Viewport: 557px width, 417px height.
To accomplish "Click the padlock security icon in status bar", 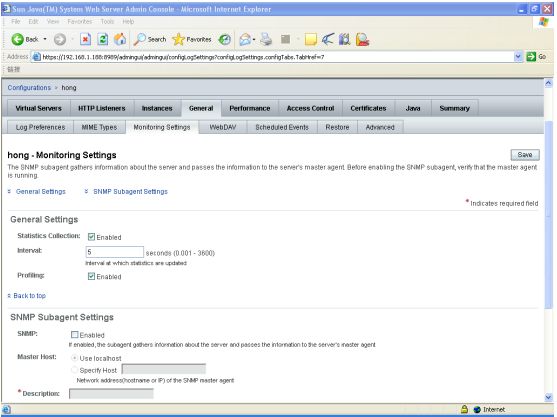I will (x=464, y=409).
